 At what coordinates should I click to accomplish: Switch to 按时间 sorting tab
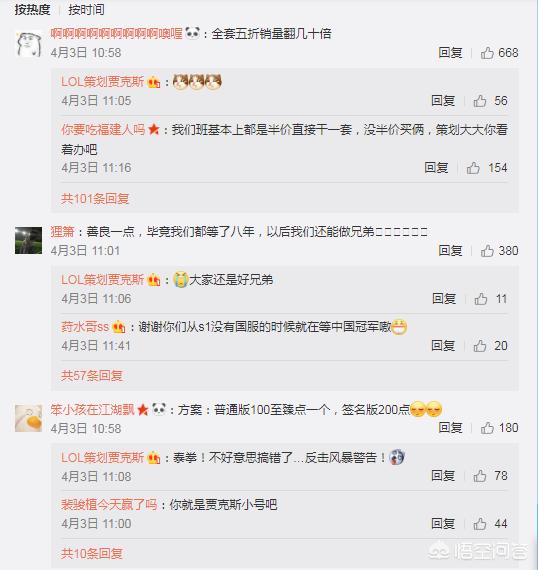point(87,9)
